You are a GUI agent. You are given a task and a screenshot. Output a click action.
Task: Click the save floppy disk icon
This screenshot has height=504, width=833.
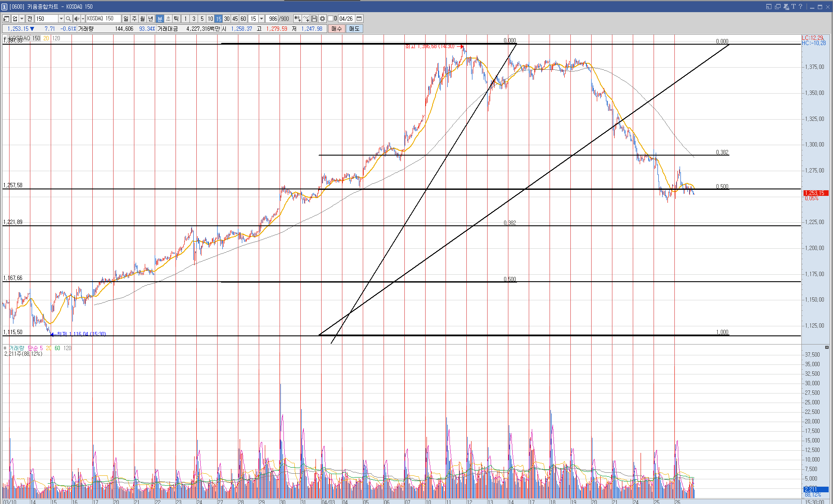314,19
